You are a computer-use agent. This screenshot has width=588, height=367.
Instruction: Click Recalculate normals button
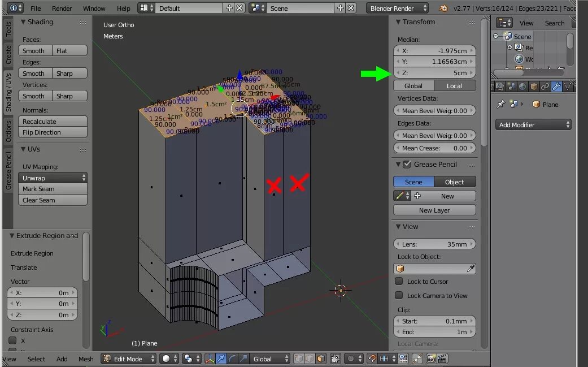[x=53, y=121]
